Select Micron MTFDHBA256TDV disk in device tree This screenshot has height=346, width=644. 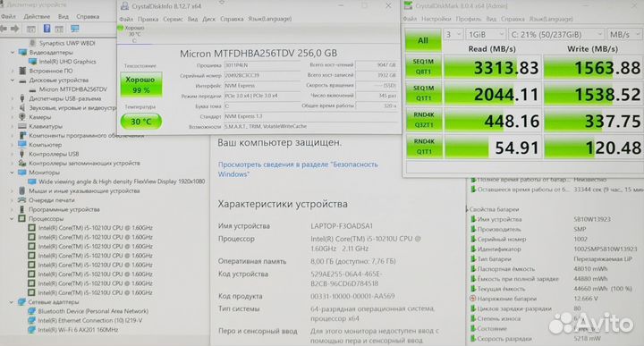coord(72,89)
